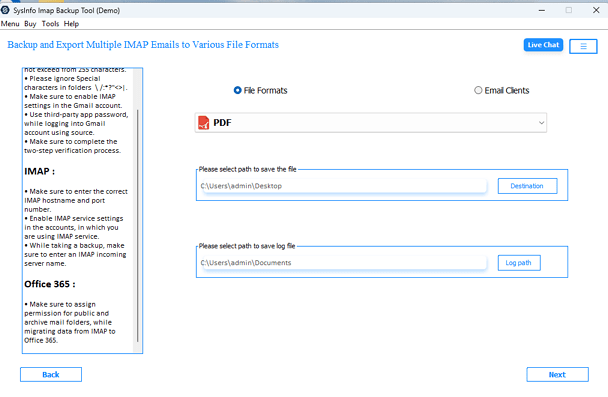Click text about public and archive mail folders
The image size is (608, 397).
pyautogui.click(x=70, y=322)
